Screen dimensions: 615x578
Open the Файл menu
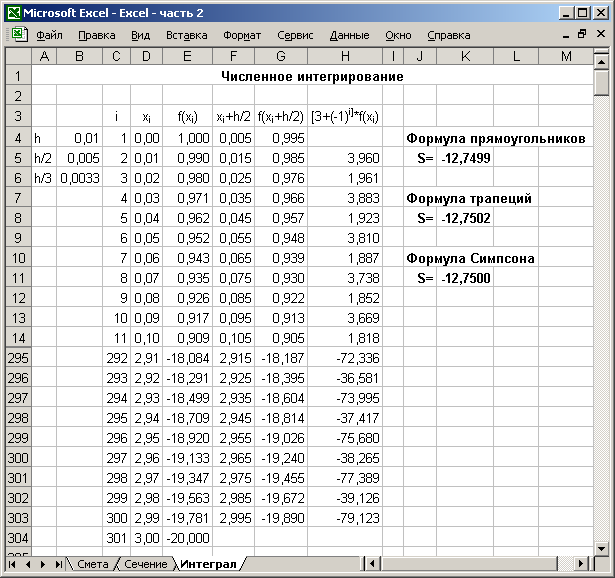49,35
